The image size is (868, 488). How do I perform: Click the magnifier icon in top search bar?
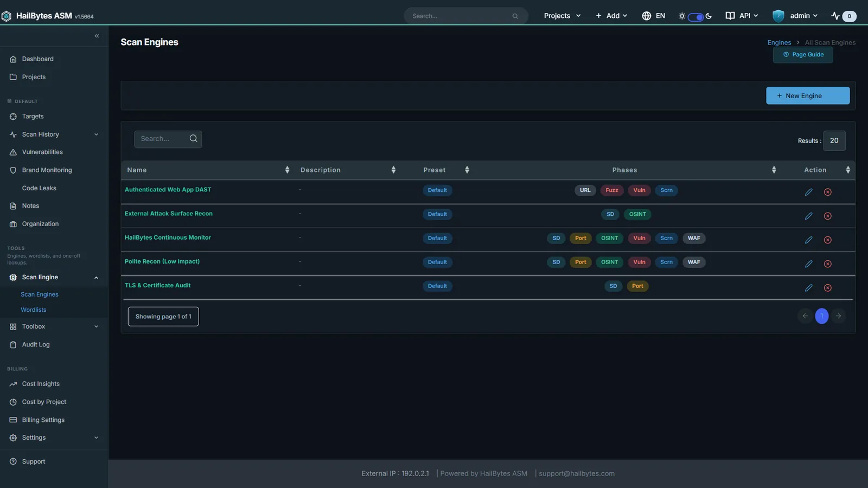515,16
